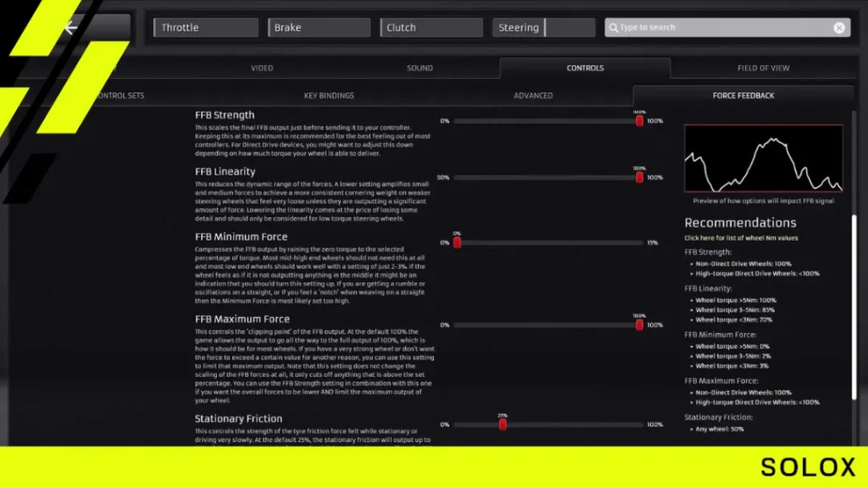
Task: Select the Clutch input indicator
Action: pyautogui.click(x=431, y=27)
